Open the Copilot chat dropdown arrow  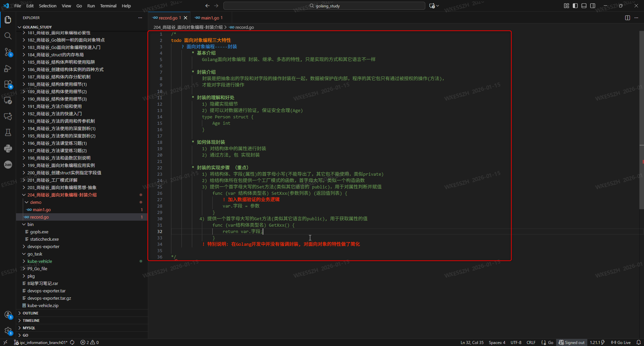pos(438,6)
